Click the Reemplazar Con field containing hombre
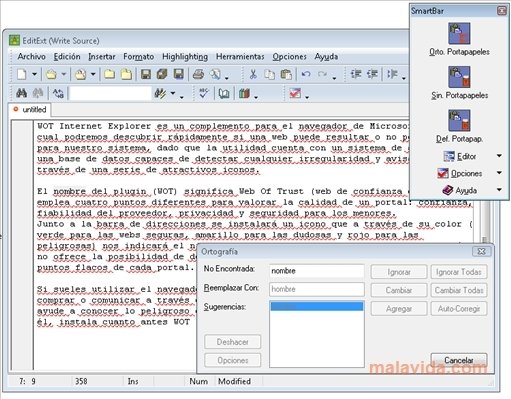 317,289
